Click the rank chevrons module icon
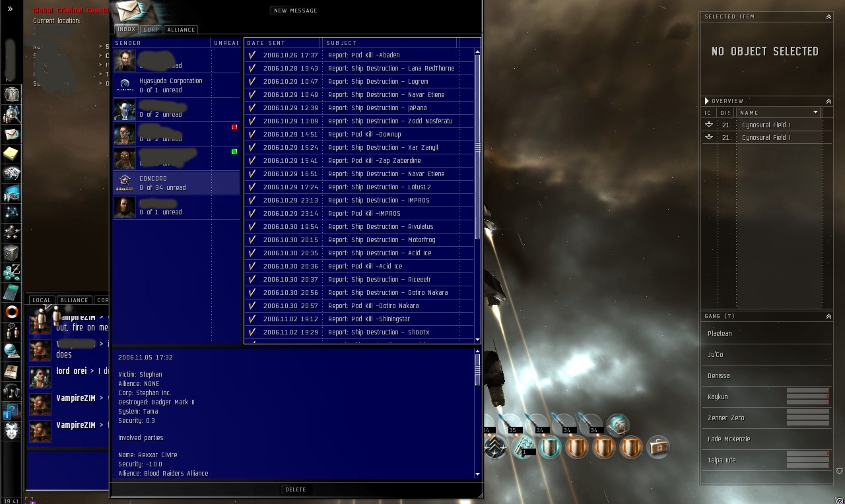The image size is (845, 504). coord(495,447)
